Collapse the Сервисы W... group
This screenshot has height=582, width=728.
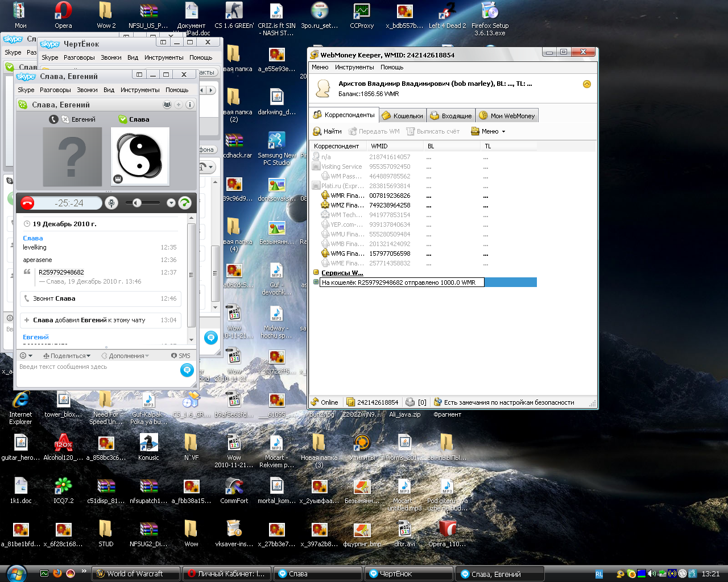[x=316, y=273]
